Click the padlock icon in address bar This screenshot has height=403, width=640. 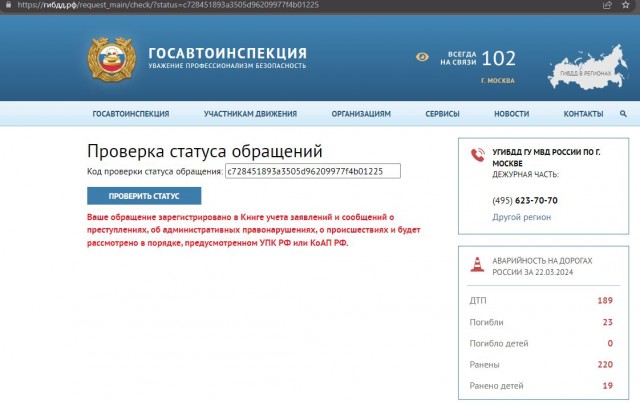point(8,4)
